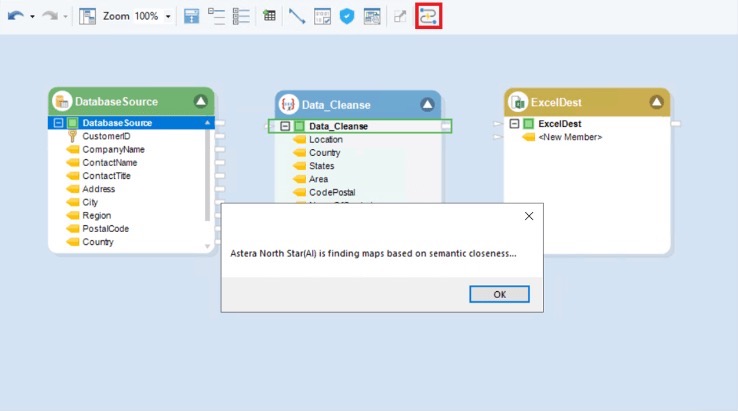Select the Address field

click(x=98, y=189)
